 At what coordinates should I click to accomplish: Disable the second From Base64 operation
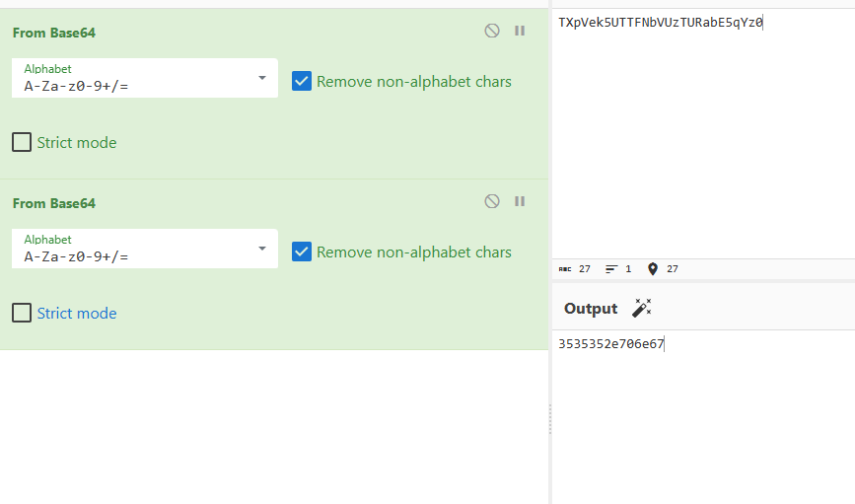(x=491, y=202)
